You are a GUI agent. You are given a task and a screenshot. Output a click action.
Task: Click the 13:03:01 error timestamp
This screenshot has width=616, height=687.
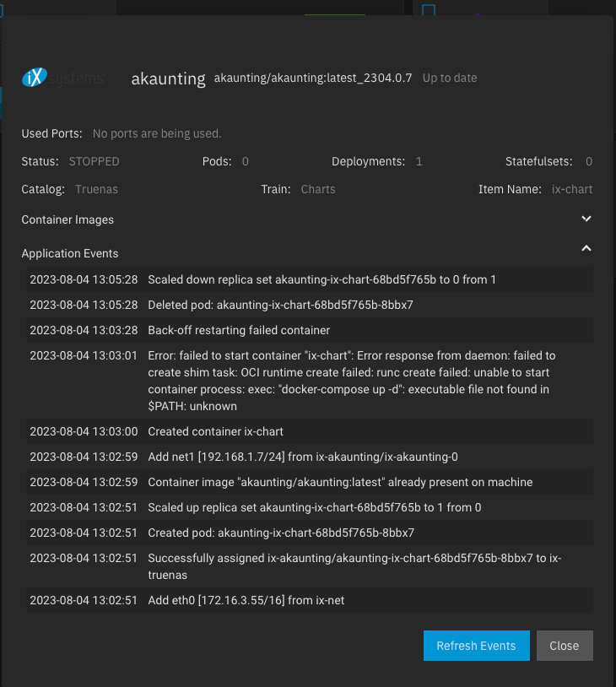tap(84, 356)
